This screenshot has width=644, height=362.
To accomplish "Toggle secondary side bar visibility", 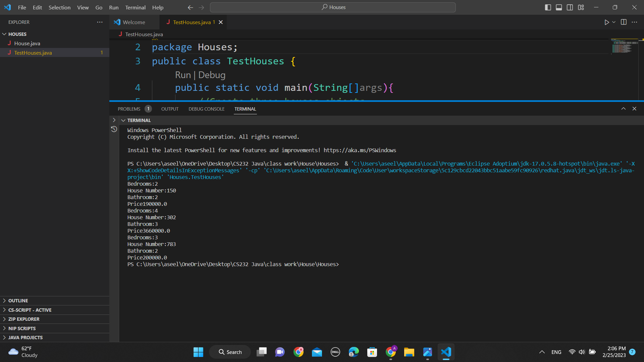I will coord(570,7).
